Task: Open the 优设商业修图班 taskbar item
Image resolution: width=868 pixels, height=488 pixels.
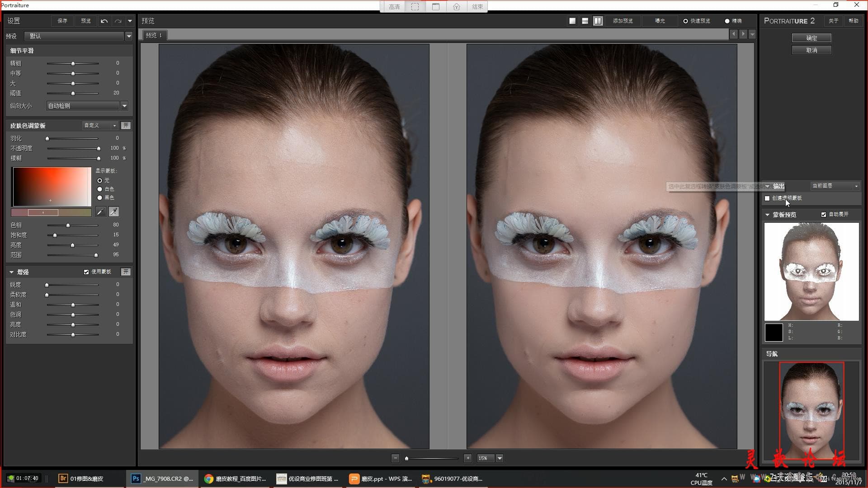Action: [x=307, y=479]
